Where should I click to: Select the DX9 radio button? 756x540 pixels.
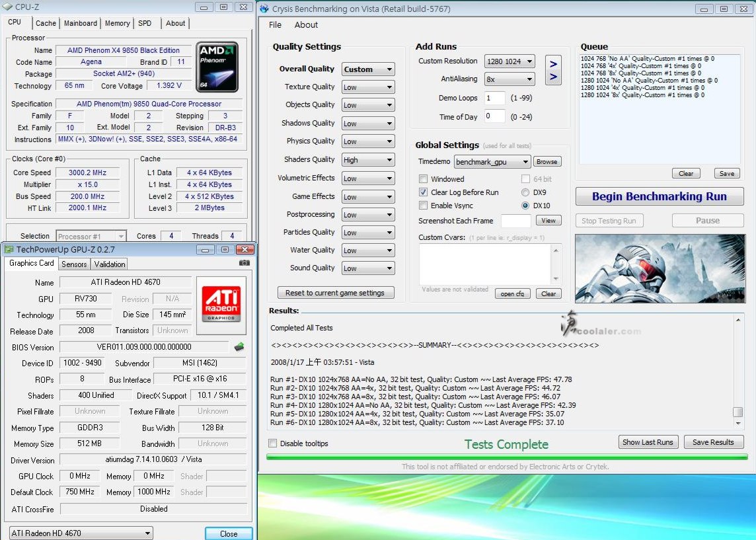pyautogui.click(x=525, y=192)
